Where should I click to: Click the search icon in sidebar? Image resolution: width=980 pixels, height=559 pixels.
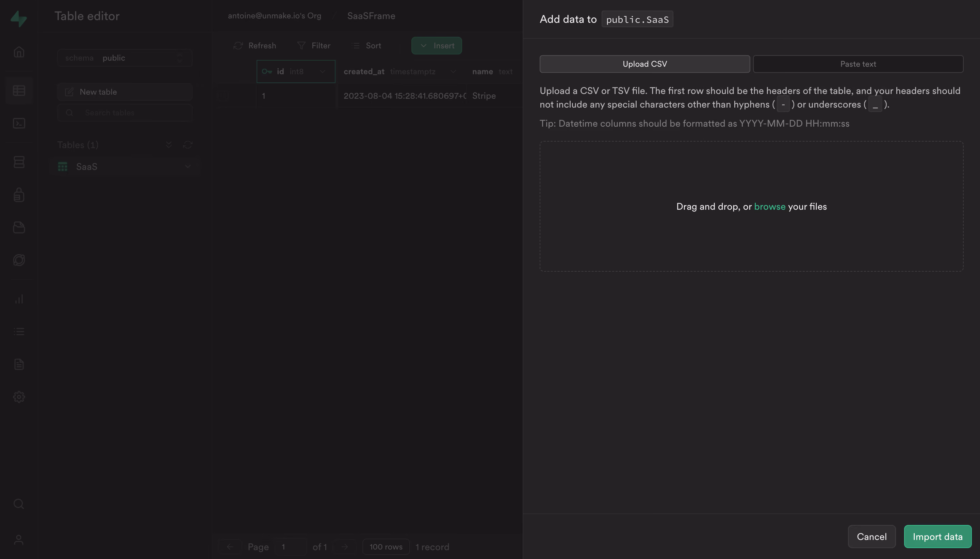coord(19,504)
